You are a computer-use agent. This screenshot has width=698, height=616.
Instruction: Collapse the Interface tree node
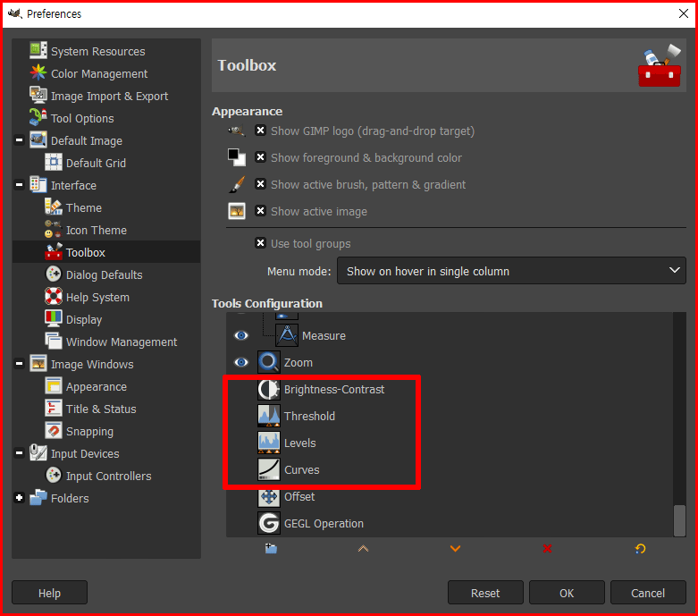pos(19,184)
